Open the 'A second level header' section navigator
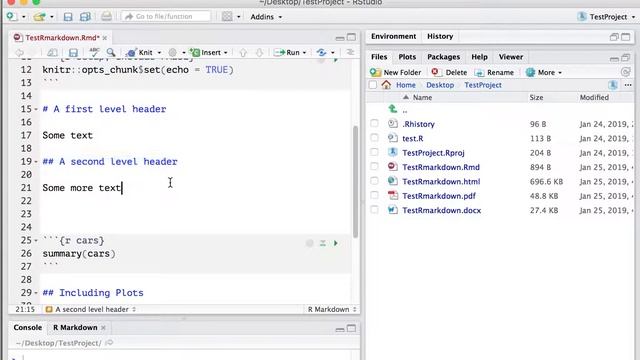640x360 pixels. [x=91, y=309]
